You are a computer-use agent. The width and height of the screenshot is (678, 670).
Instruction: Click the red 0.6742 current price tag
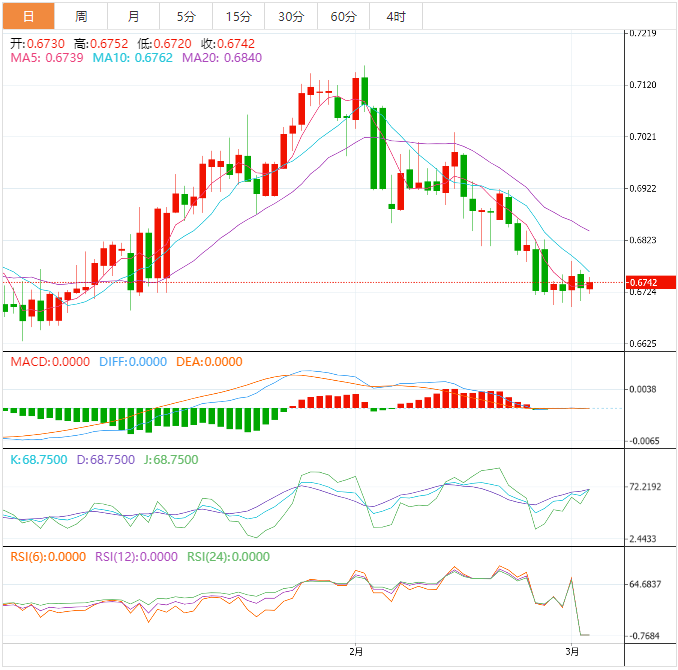click(642, 283)
